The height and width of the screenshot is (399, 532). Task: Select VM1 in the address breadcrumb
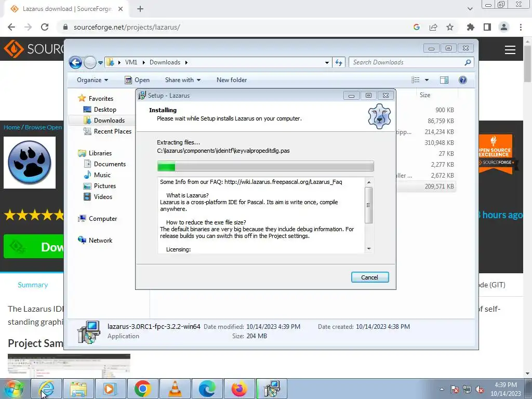[x=131, y=62]
